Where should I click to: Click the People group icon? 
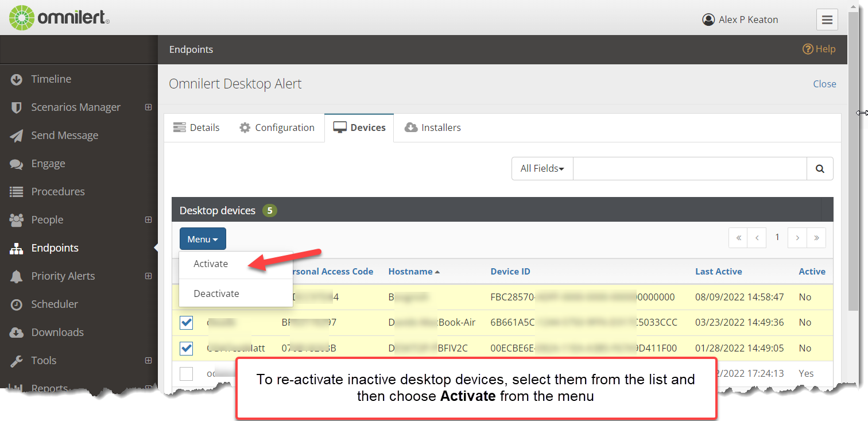(x=17, y=220)
